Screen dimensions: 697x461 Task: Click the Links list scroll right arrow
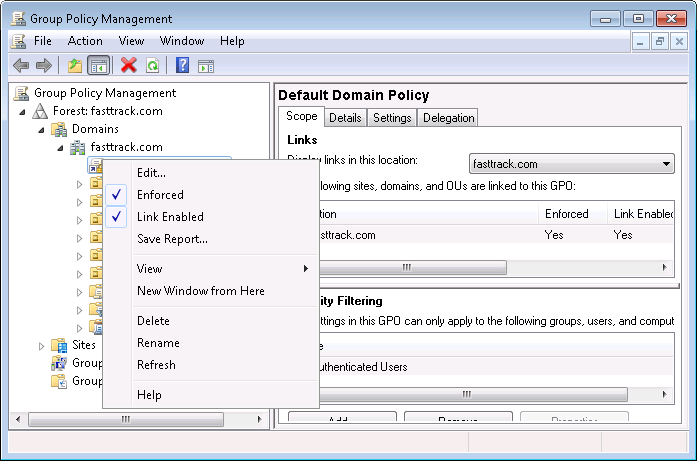pos(665,267)
